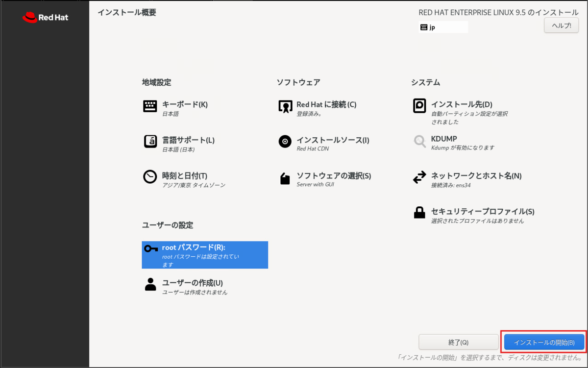Image resolution: width=588 pixels, height=368 pixels.
Task: Click the keyboard icon in the jp layout indicator
Action: (424, 27)
